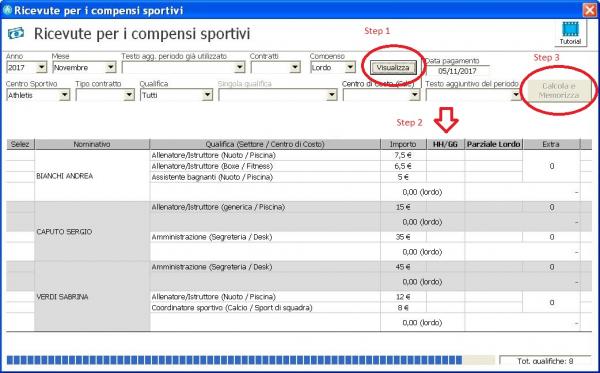The height and width of the screenshot is (373, 600).
Task: Click the 15 € importo value
Action: [x=403, y=207]
